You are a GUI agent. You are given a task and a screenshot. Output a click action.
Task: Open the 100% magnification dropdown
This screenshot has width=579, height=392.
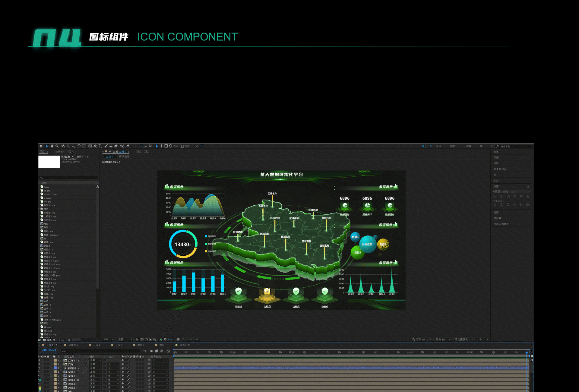[x=108, y=339]
